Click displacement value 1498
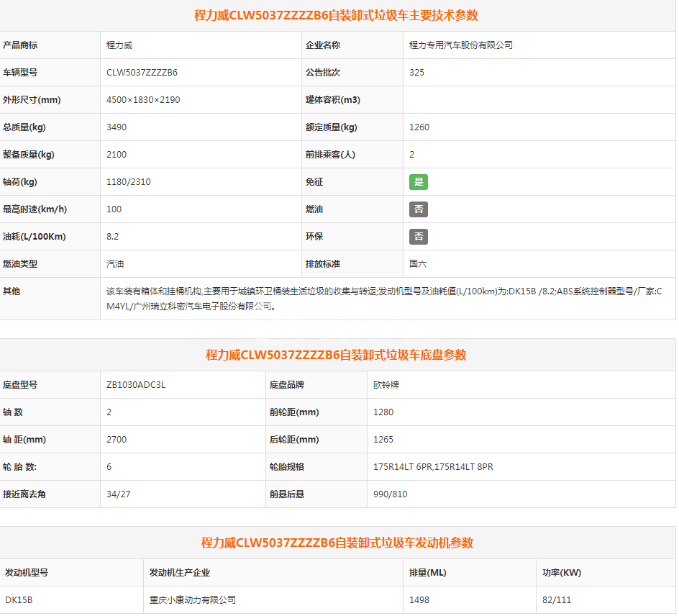The width and height of the screenshot is (679, 616). [419, 599]
